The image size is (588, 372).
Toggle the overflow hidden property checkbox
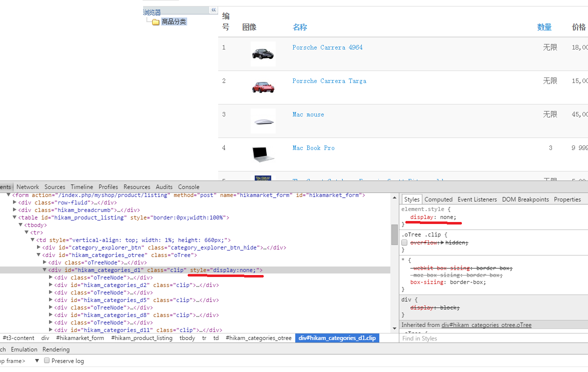[404, 242]
